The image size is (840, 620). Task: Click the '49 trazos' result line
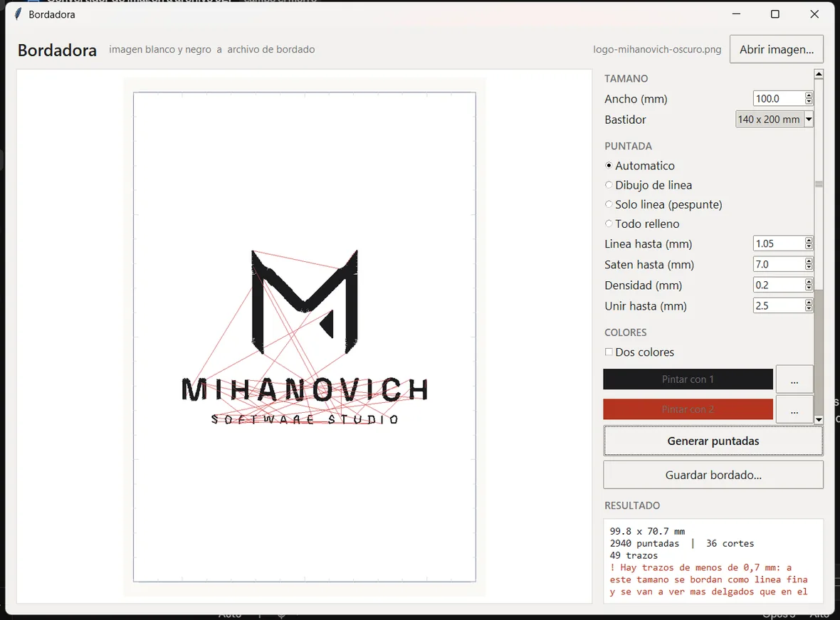pyautogui.click(x=634, y=556)
